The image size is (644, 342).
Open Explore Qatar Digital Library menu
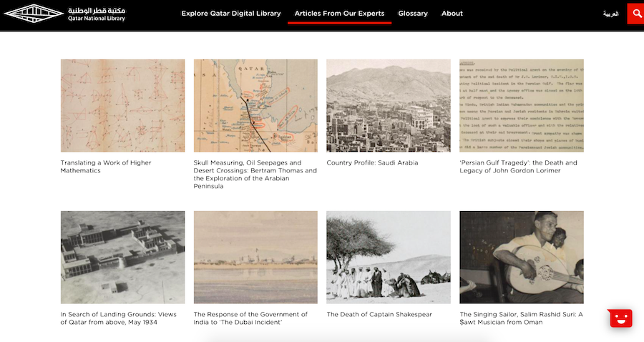click(231, 14)
